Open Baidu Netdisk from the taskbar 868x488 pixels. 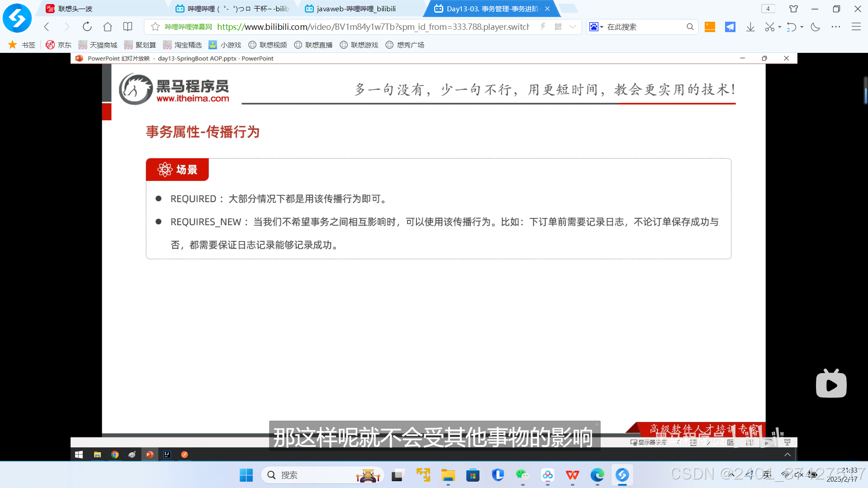[x=548, y=475]
